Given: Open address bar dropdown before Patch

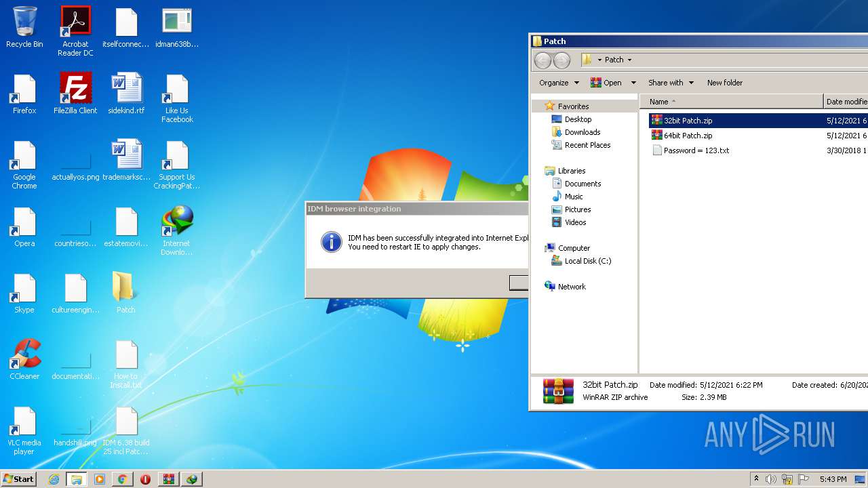Looking at the screenshot, I should point(599,60).
